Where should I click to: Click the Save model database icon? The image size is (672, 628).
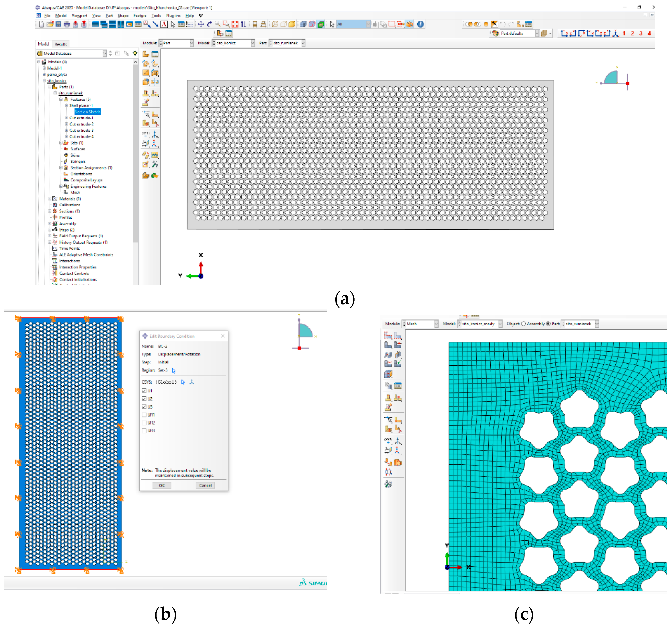(x=59, y=24)
